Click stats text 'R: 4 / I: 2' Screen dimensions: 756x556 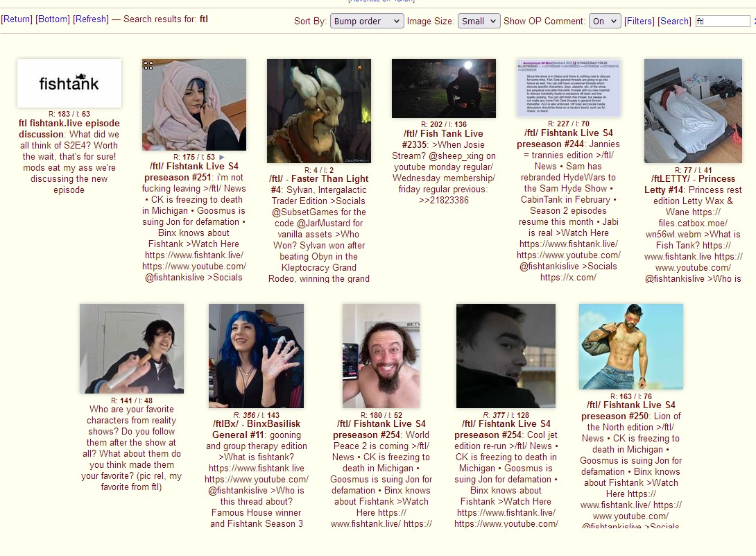pos(318,170)
